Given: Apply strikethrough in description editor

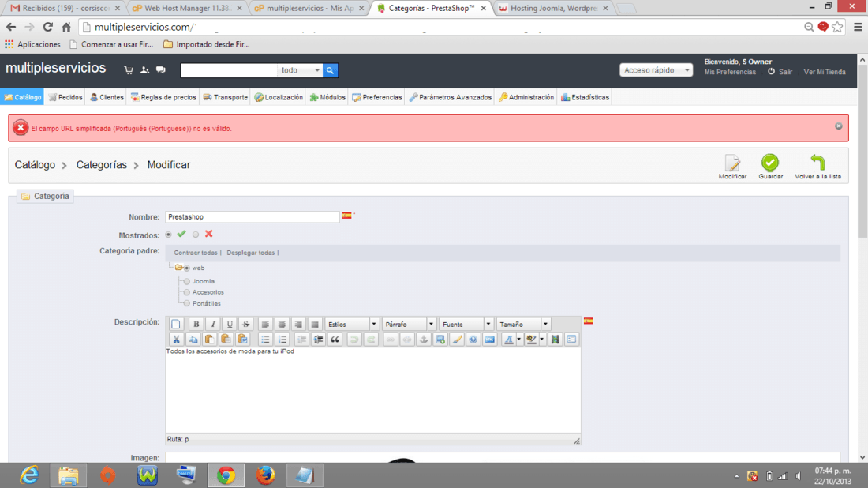Looking at the screenshot, I should click(x=245, y=324).
